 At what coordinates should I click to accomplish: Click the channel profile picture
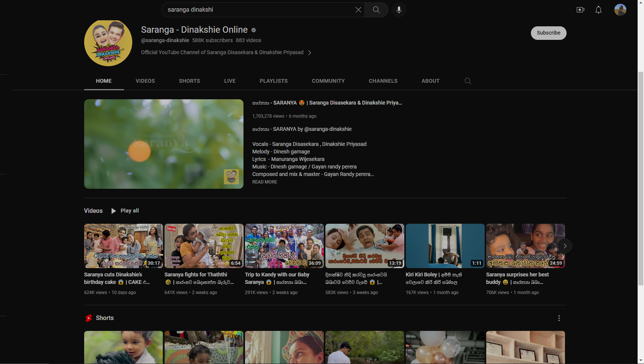tap(108, 42)
